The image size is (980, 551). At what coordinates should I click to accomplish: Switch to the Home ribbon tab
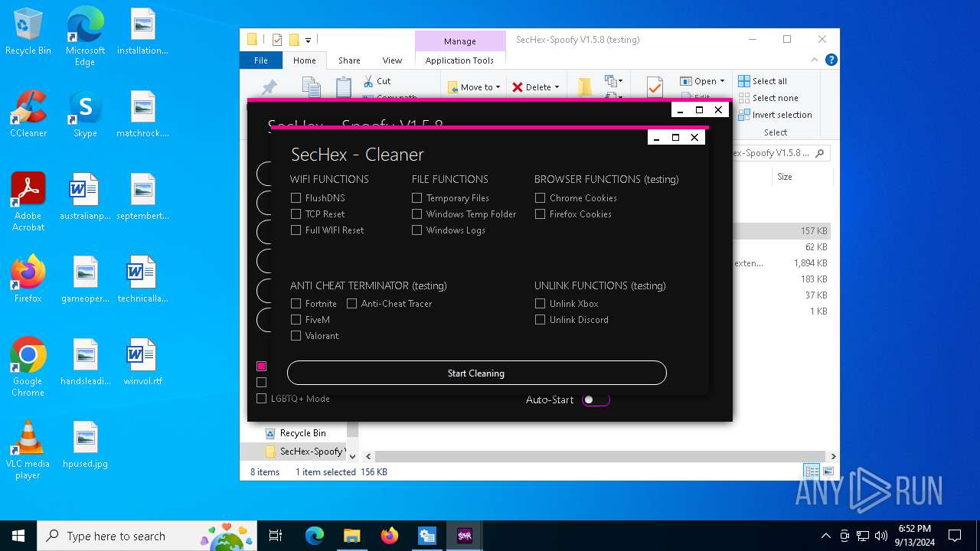pyautogui.click(x=304, y=60)
